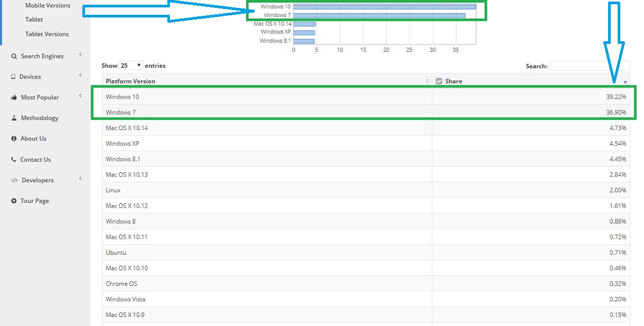Select the Windows XP table row
This screenshot has height=326, width=644.
[366, 144]
